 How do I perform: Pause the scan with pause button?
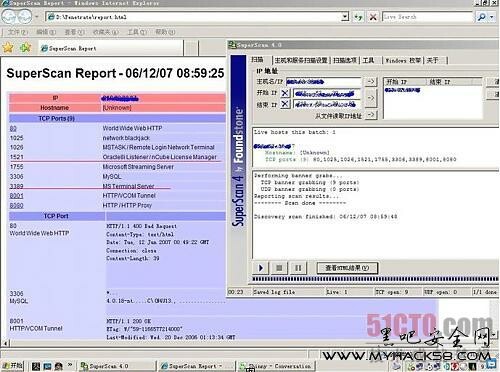298,268
